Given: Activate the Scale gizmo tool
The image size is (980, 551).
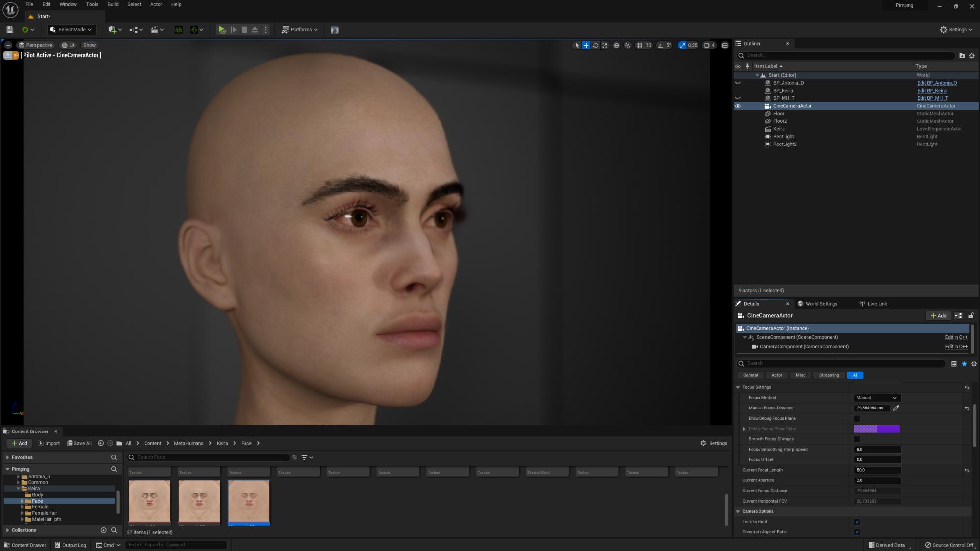Looking at the screenshot, I should [x=605, y=45].
